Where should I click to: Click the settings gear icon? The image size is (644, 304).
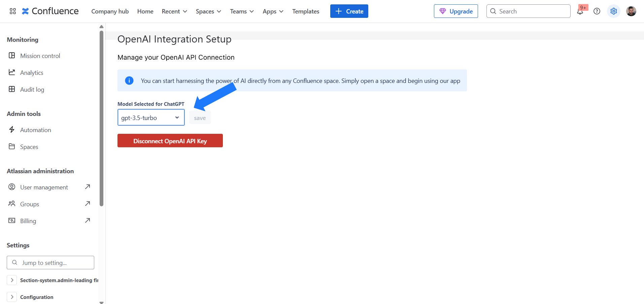(x=613, y=11)
